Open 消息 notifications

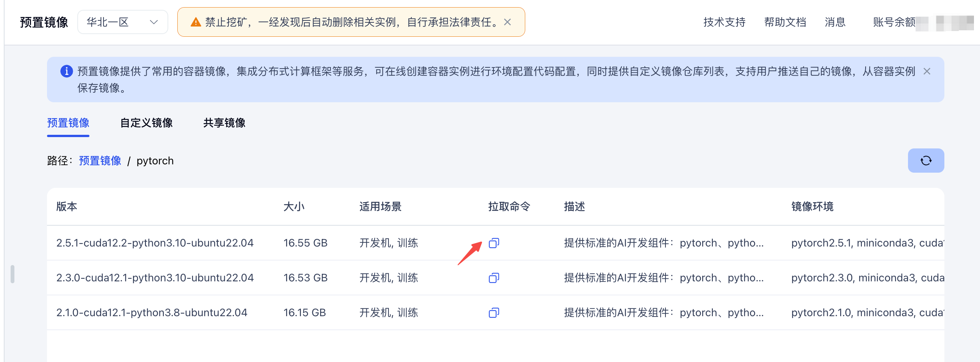coord(835,22)
